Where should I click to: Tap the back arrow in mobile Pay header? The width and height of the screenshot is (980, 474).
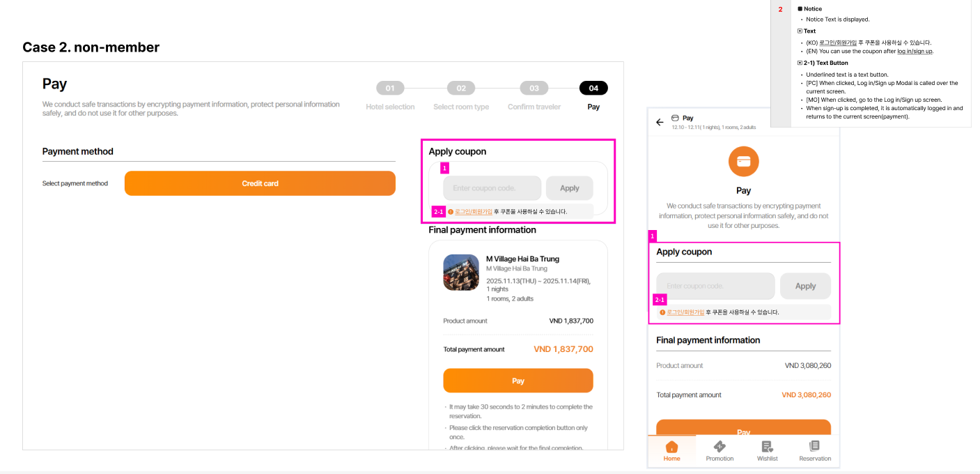(660, 122)
